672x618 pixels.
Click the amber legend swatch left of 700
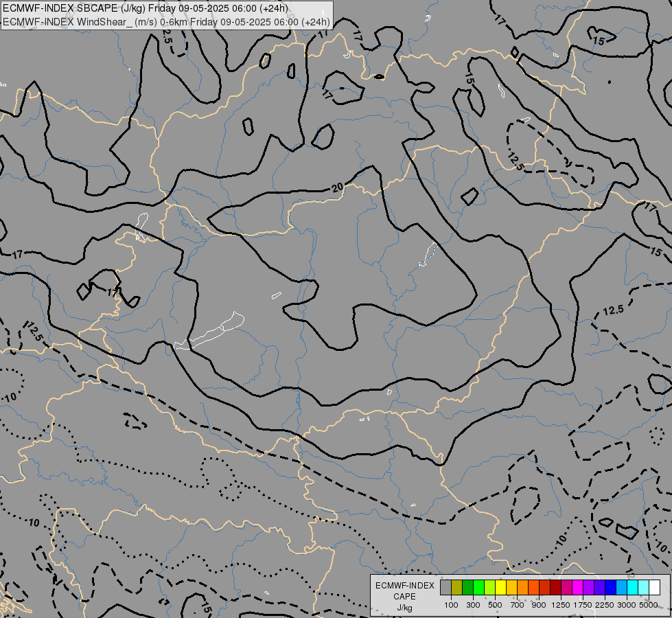(511, 587)
